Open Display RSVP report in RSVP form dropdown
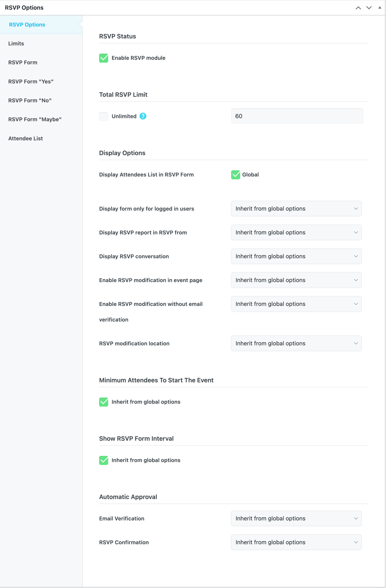Viewport: 386px width, 588px height. click(296, 232)
